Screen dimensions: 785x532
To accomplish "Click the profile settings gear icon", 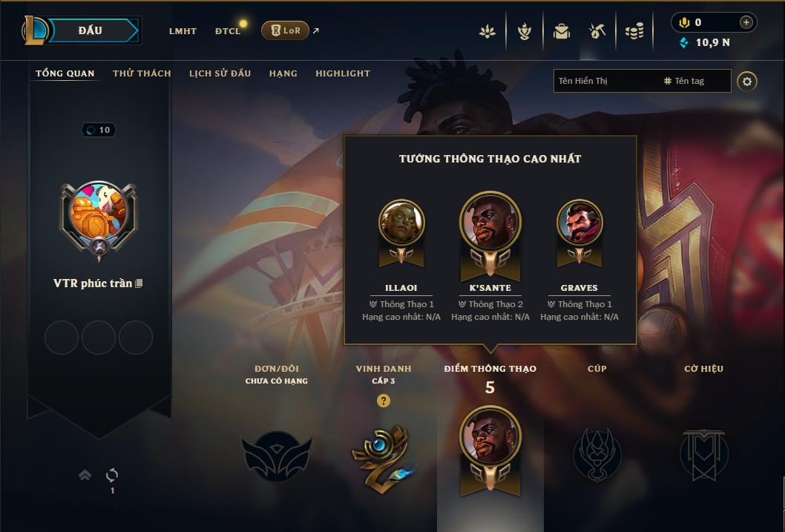I will point(747,82).
